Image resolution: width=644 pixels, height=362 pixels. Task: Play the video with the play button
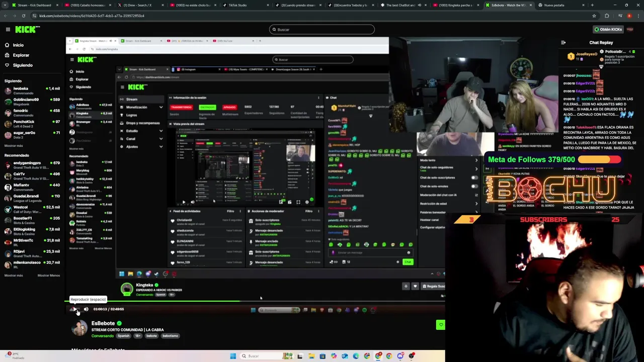74,309
